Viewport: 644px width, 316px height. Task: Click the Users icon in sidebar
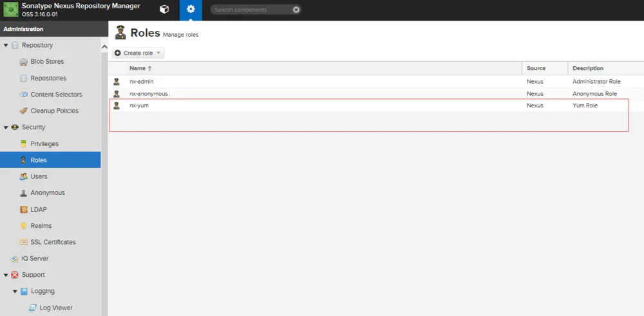point(23,176)
